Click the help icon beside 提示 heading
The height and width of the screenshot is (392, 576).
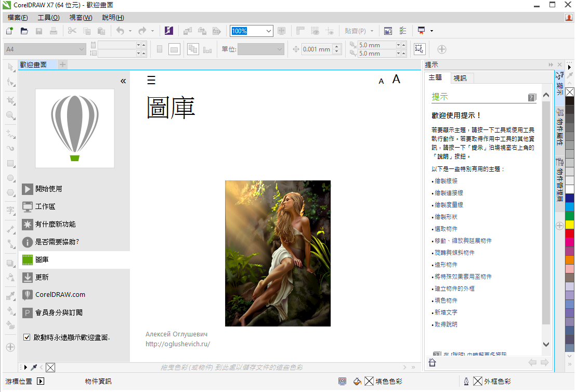pos(531,97)
